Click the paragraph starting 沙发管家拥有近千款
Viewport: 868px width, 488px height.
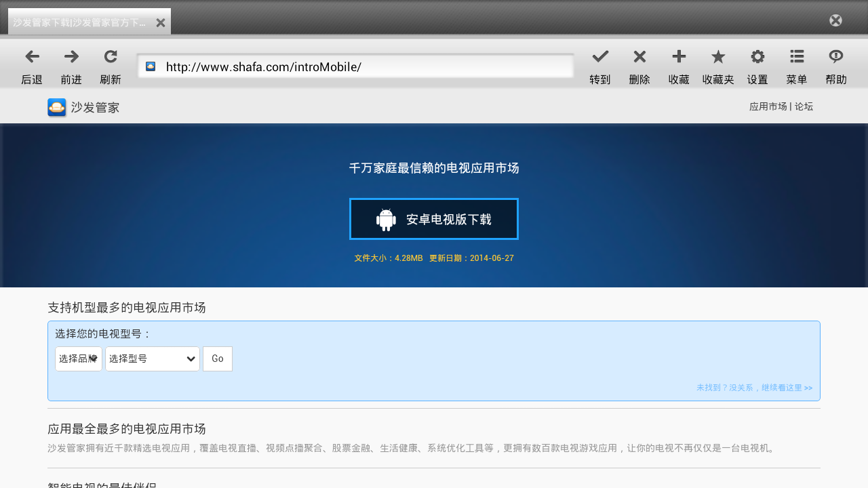pyautogui.click(x=412, y=448)
